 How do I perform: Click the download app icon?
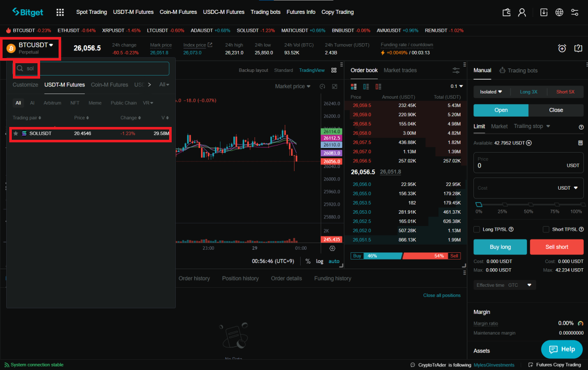point(543,12)
